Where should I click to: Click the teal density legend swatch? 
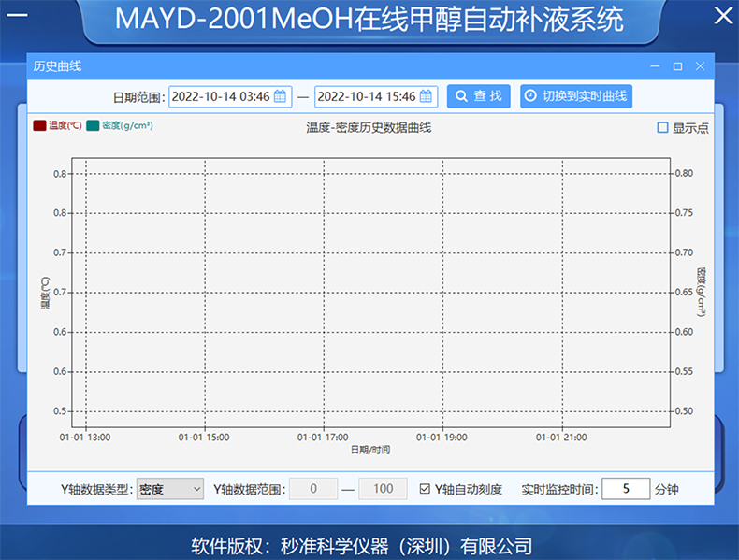pos(93,125)
